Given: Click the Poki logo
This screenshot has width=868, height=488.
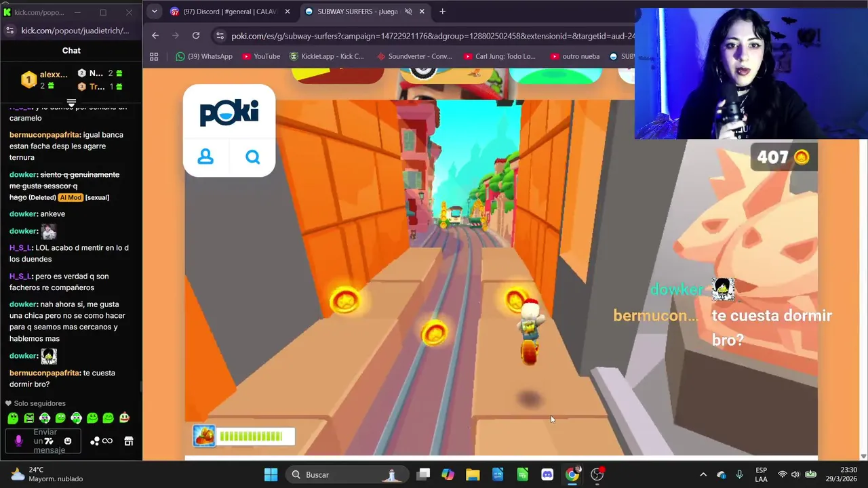Looking at the screenshot, I should tap(229, 113).
